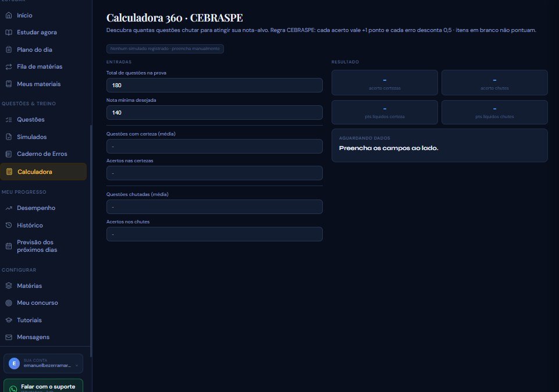Image resolution: width=559 pixels, height=392 pixels.
Task: Click the Histórico clock icon
Action: pos(9,225)
